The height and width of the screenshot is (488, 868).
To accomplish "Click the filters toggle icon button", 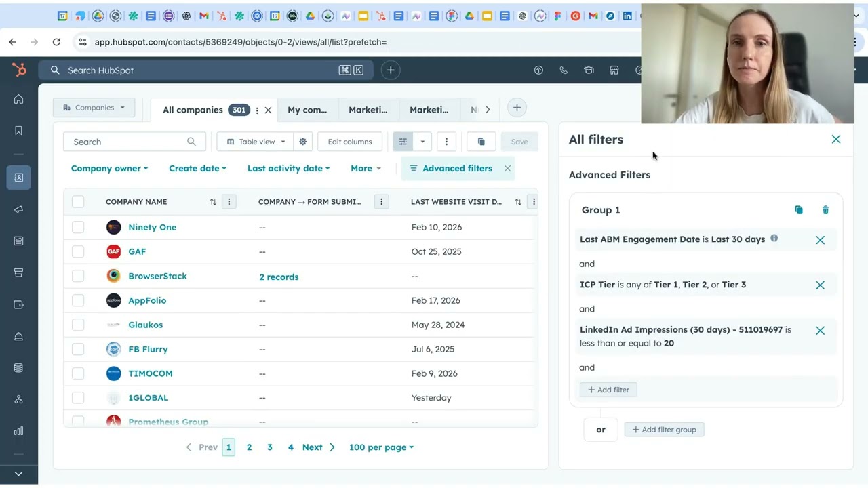I will [403, 142].
